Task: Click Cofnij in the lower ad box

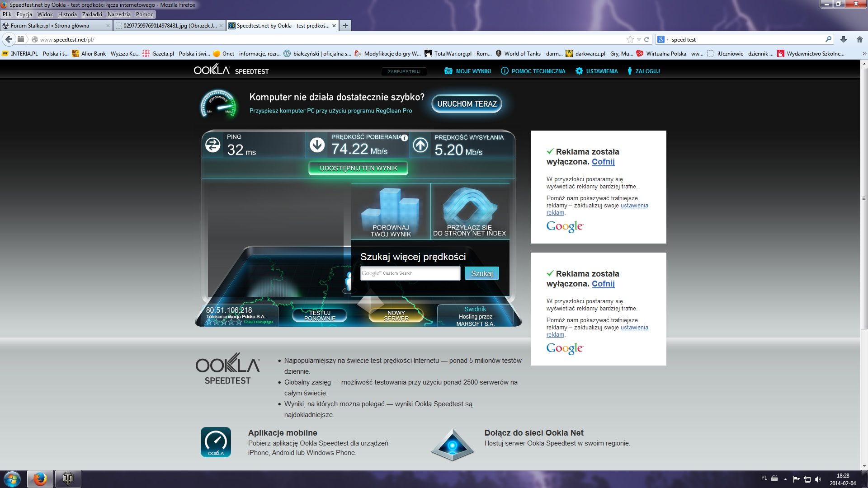Action: (603, 284)
